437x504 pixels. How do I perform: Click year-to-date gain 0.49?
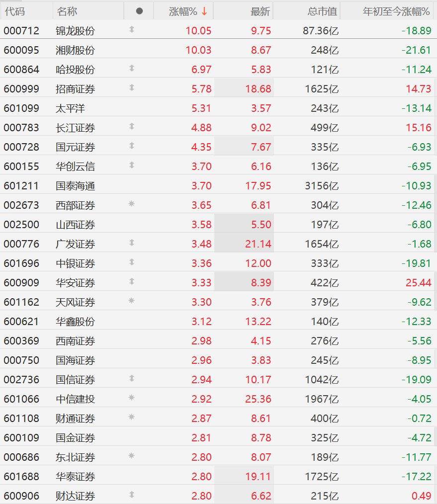tap(421, 496)
